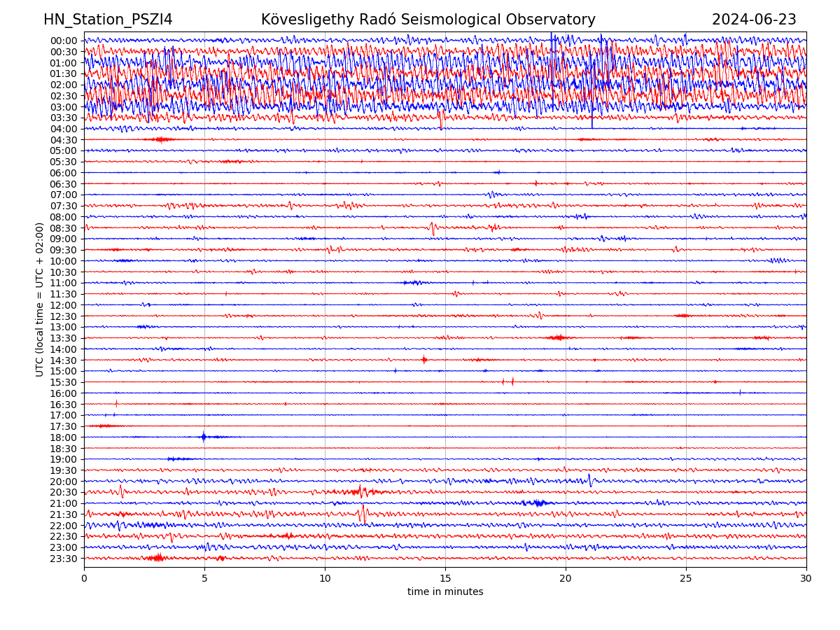Click the x-axis tick label 20

566,578
